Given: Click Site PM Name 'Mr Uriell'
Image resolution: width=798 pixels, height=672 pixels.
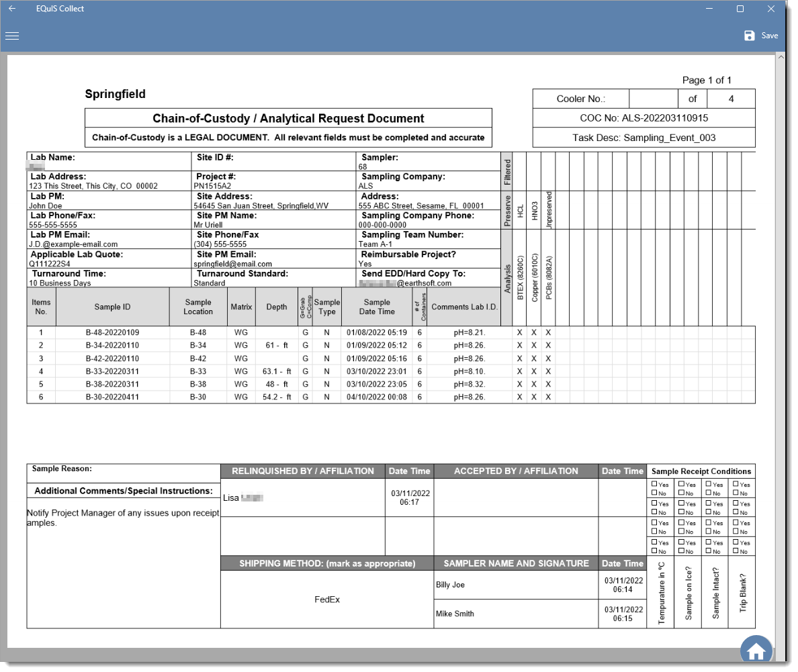Looking at the screenshot, I should click(x=208, y=225).
